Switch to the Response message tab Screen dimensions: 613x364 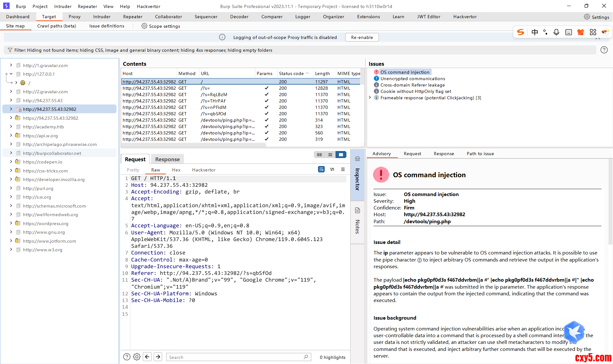coord(167,159)
